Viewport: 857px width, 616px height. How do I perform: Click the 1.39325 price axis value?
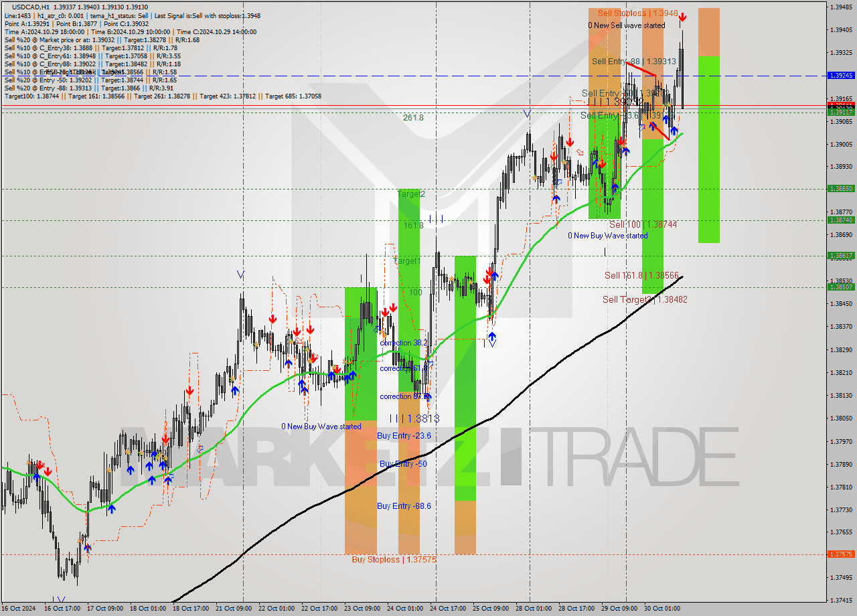[841, 53]
